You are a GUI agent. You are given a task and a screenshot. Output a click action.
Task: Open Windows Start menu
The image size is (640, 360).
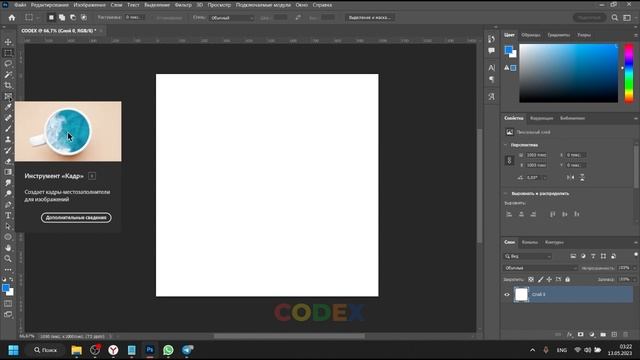coord(13,350)
